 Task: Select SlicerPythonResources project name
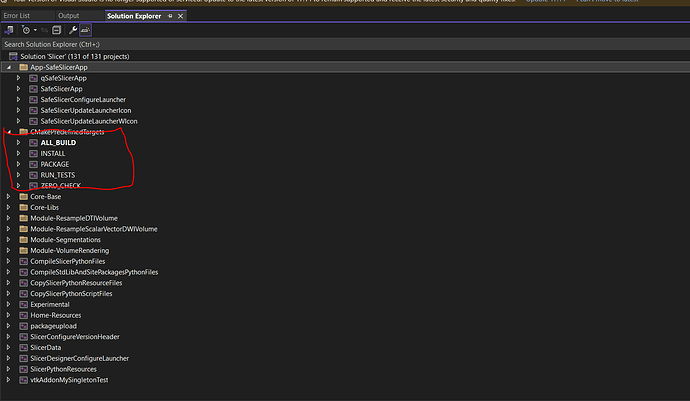pos(63,369)
